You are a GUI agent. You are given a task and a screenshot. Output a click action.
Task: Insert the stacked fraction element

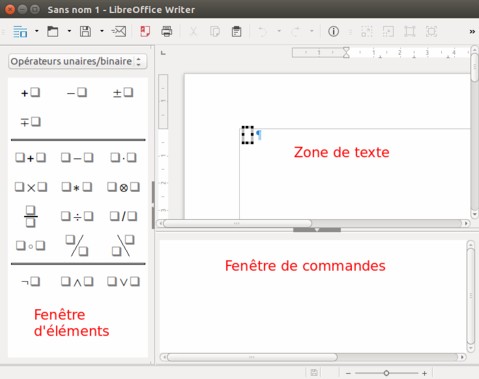point(31,216)
